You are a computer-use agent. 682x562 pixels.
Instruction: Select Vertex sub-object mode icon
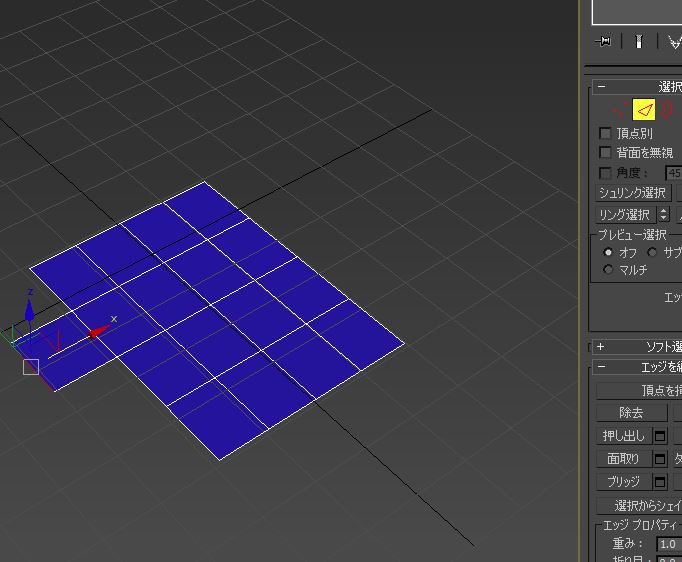pyautogui.click(x=620, y=110)
